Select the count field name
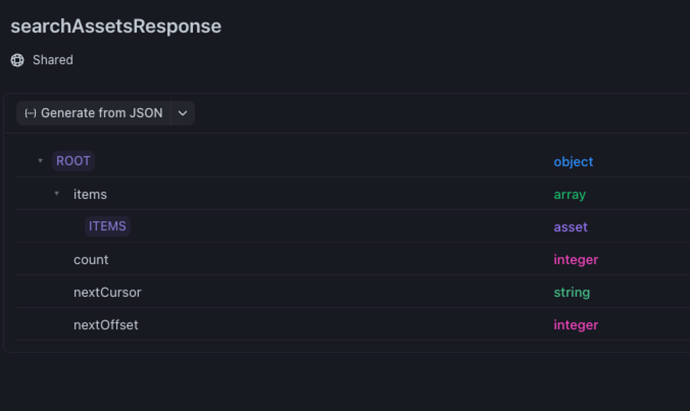 tap(91, 259)
